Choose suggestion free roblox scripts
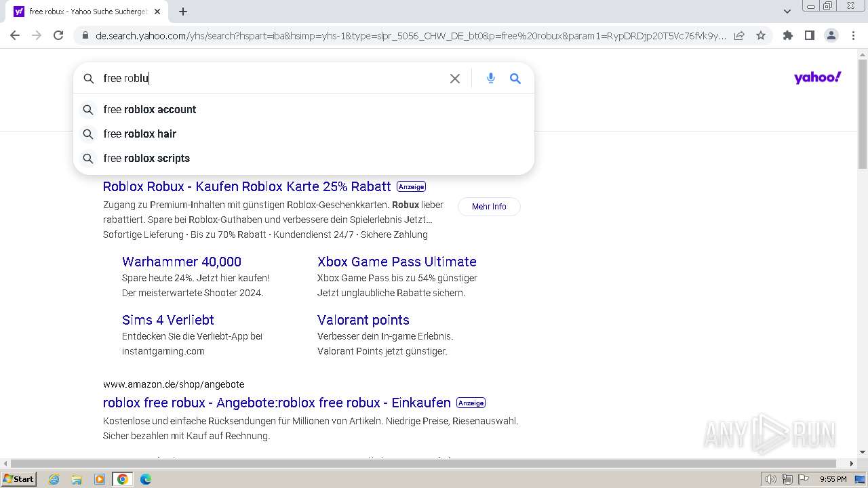868x488 pixels. click(304, 158)
